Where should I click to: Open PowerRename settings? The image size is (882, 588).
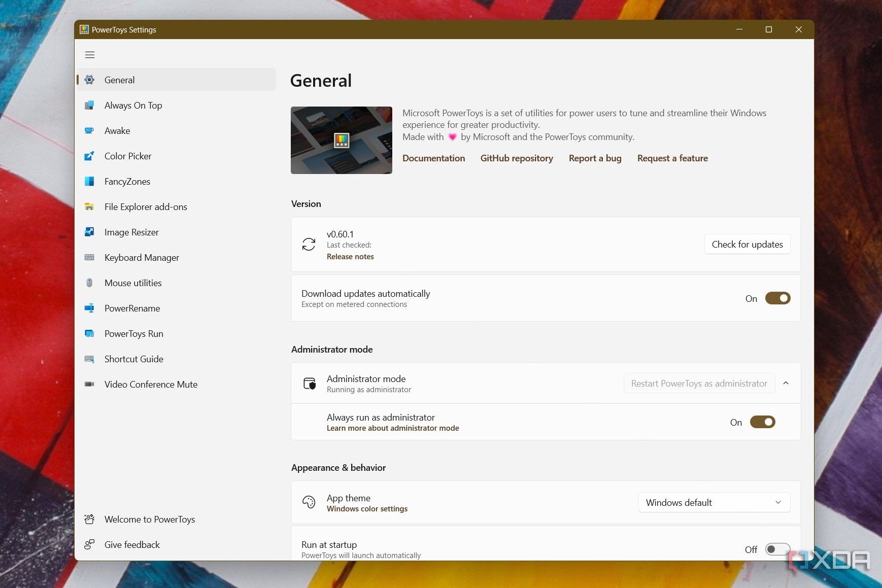pos(176,308)
